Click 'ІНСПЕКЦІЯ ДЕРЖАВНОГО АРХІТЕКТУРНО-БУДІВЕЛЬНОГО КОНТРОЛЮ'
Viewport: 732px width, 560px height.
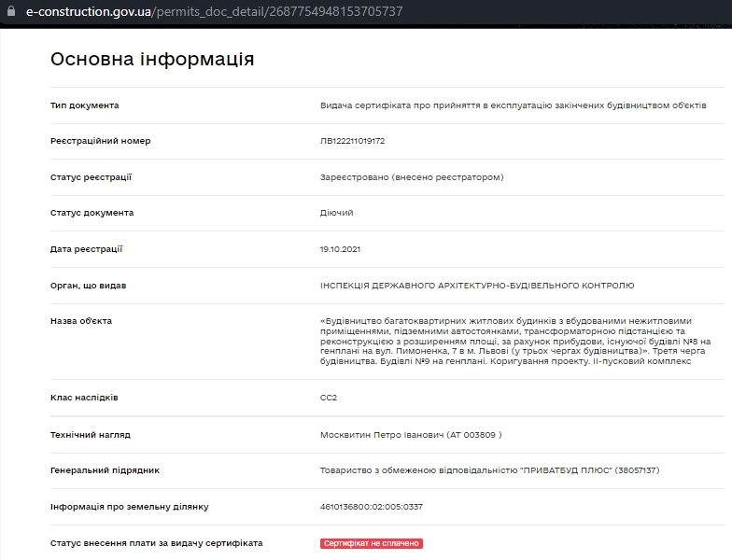pos(477,286)
